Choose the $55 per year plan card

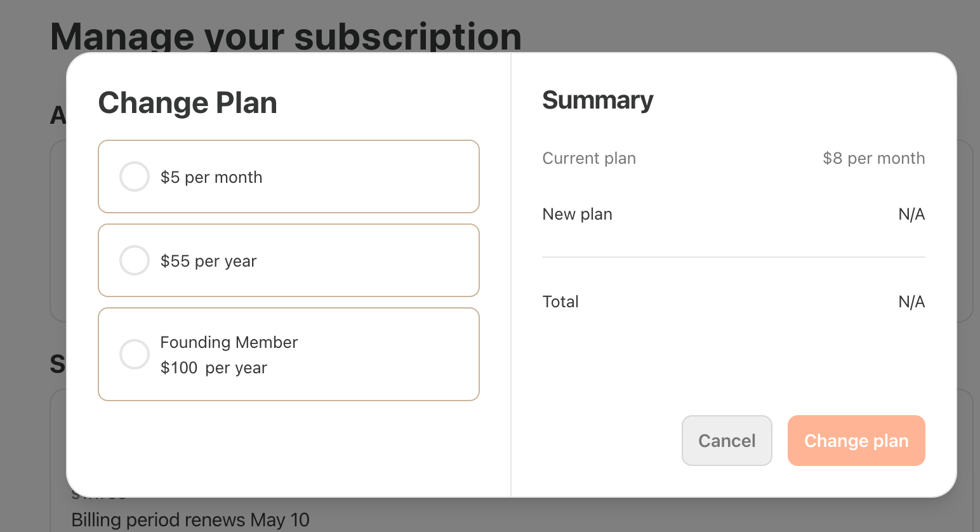click(x=289, y=260)
